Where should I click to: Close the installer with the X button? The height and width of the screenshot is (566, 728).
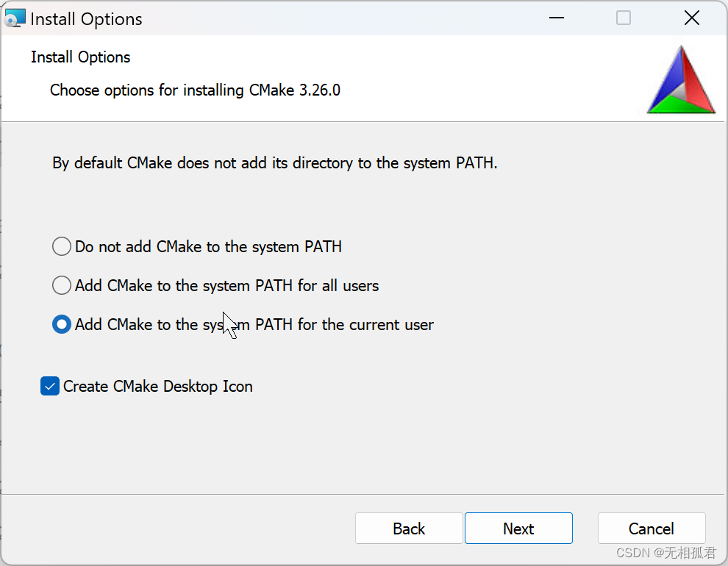coord(691,18)
